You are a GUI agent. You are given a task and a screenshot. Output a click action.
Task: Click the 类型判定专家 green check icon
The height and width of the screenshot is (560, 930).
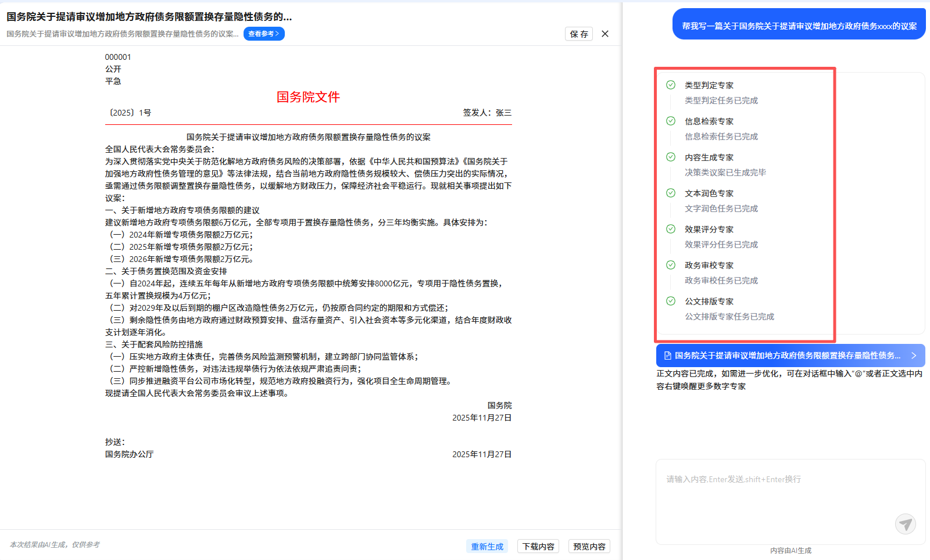pyautogui.click(x=671, y=85)
